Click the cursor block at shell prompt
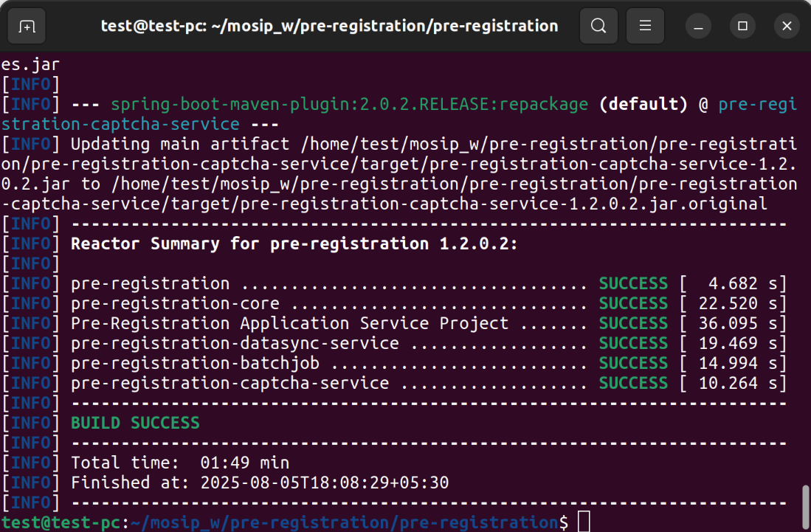 coord(584,522)
